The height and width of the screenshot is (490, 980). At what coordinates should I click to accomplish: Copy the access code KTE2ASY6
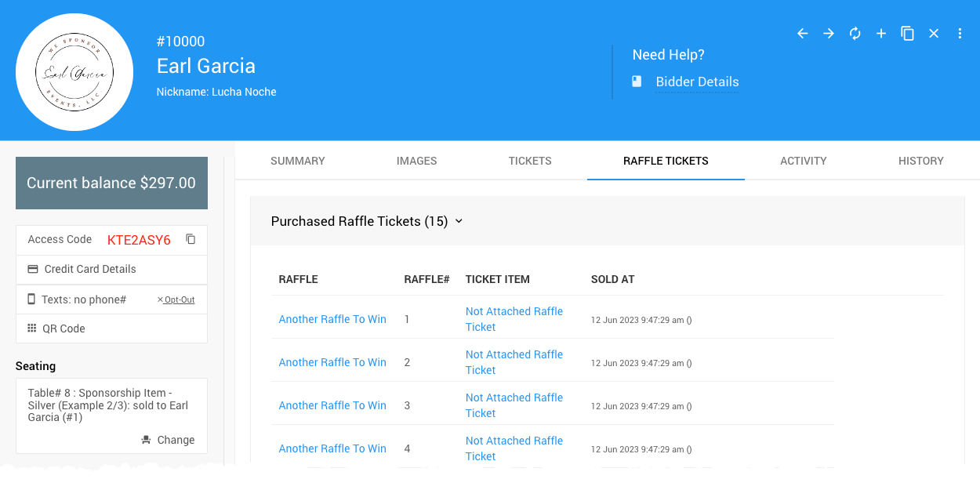click(191, 239)
